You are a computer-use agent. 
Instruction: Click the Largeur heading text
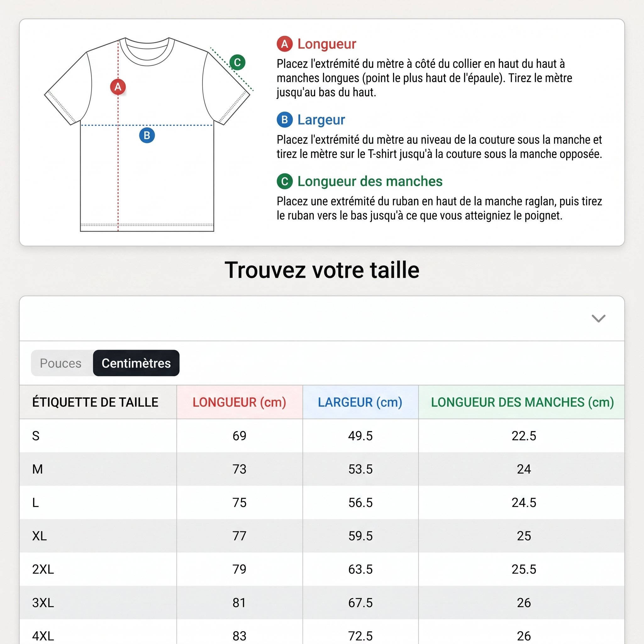(321, 120)
